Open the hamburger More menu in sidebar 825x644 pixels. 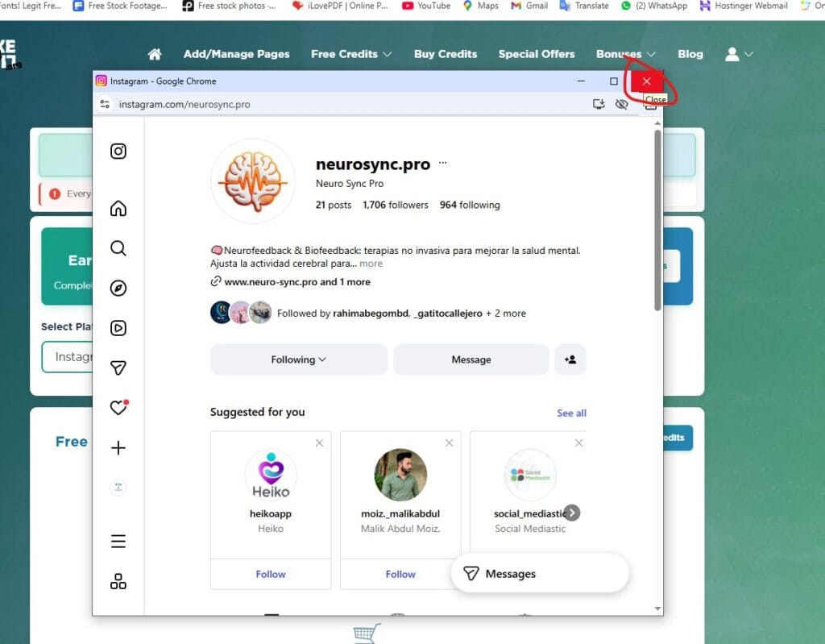pyautogui.click(x=118, y=542)
